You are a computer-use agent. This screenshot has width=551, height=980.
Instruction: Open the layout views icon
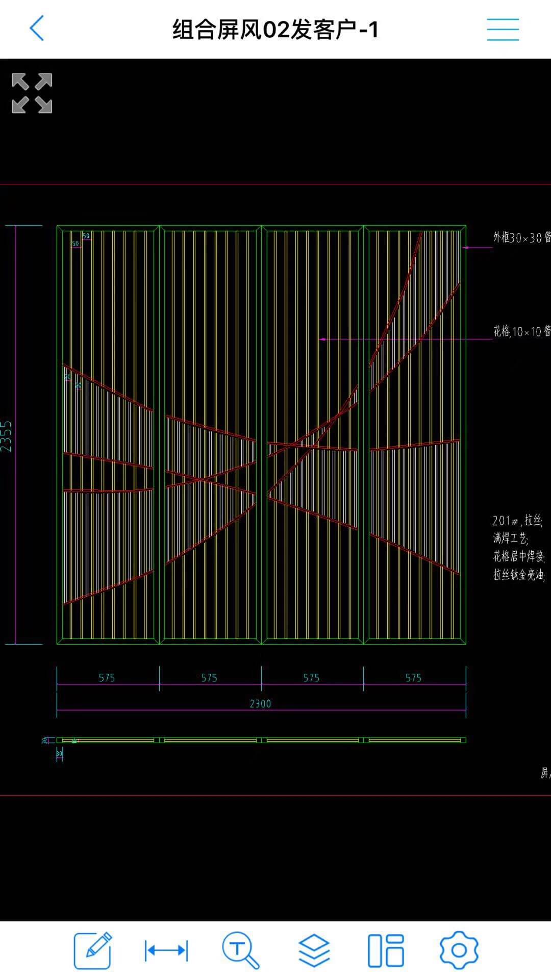pos(386,950)
